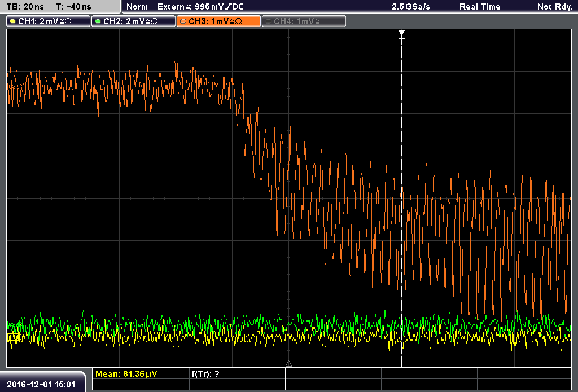Screen dimensions: 578x392
Task: Click the Real Time acquisition mode label
Action: (x=480, y=7)
